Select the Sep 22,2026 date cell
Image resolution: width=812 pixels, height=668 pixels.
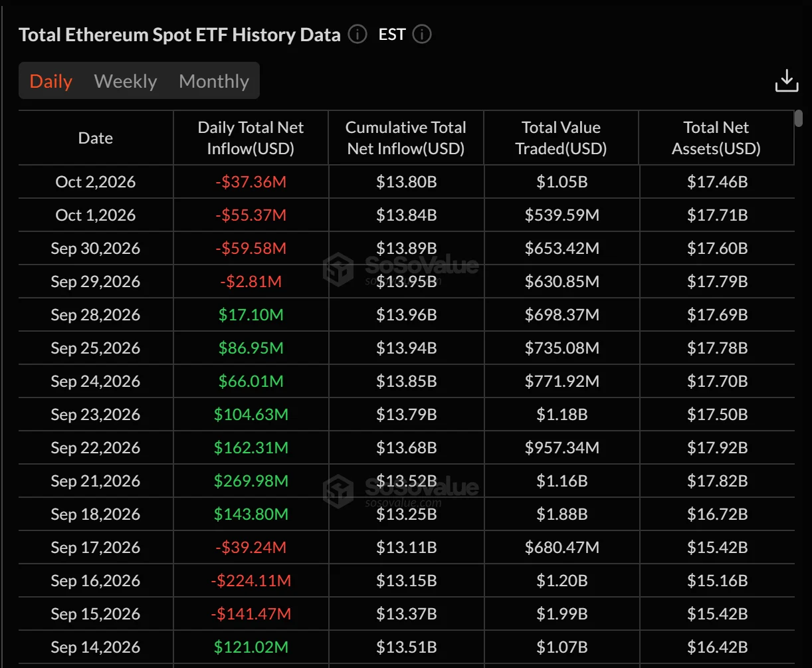pos(96,447)
